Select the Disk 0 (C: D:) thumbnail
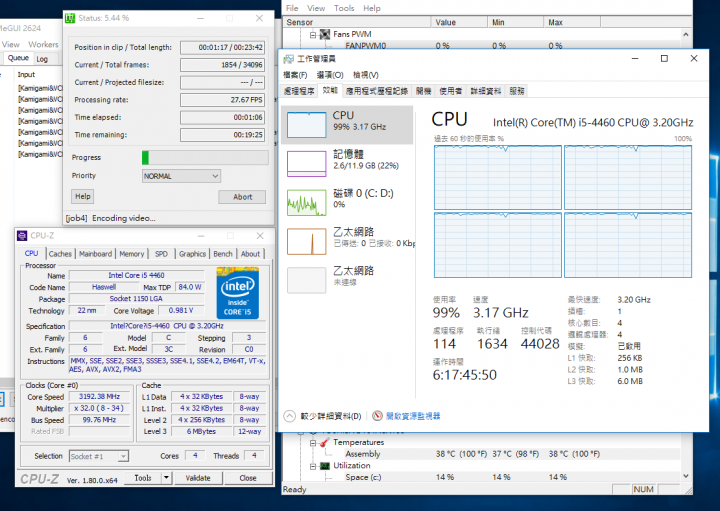 coord(306,202)
